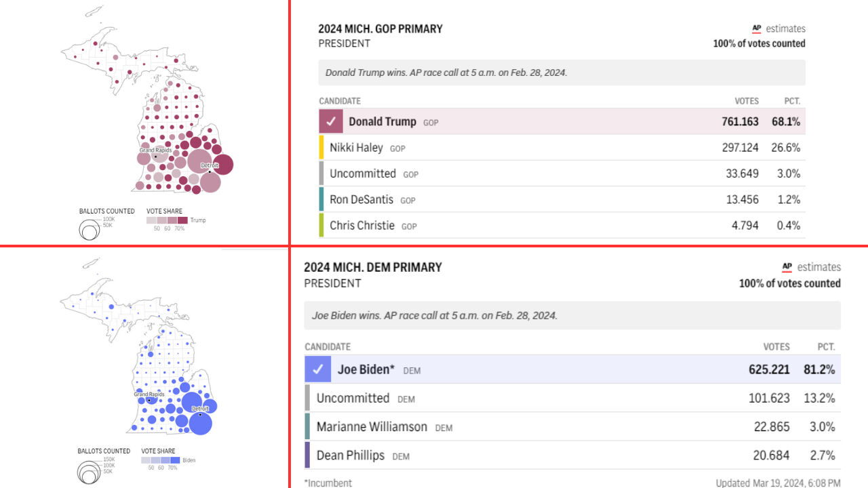Select the Nikki Haley result row
This screenshot has width=868, height=488.
click(561, 148)
